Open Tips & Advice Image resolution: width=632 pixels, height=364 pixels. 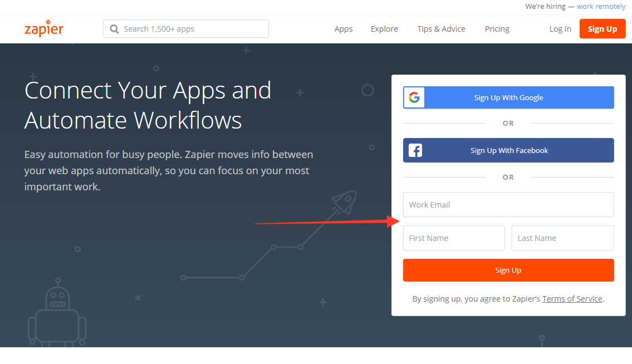(x=441, y=28)
